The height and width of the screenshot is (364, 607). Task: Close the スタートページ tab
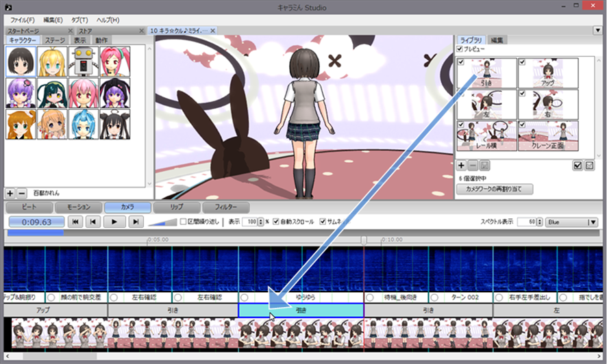tap(71, 31)
